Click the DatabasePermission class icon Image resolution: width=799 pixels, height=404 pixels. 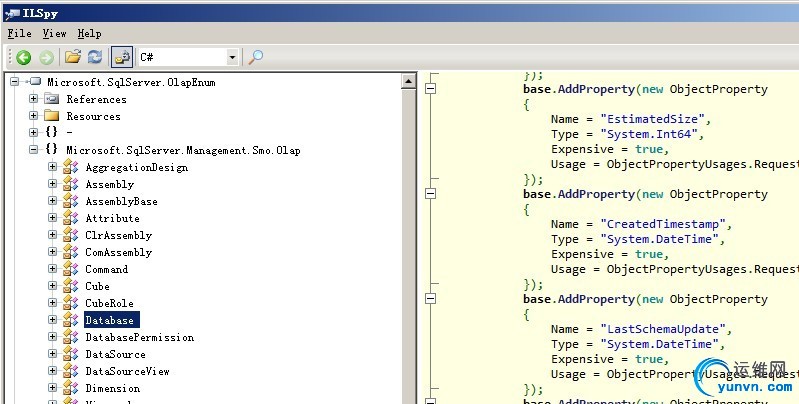point(71,337)
